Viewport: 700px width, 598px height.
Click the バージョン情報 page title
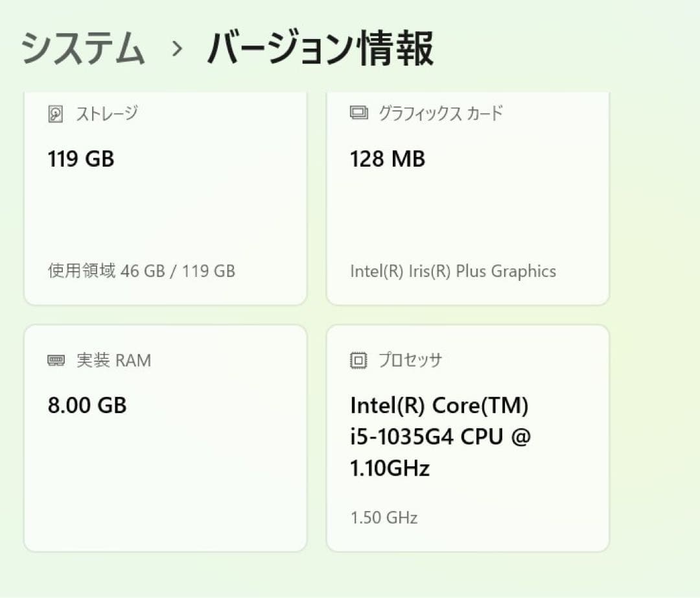coord(321,45)
